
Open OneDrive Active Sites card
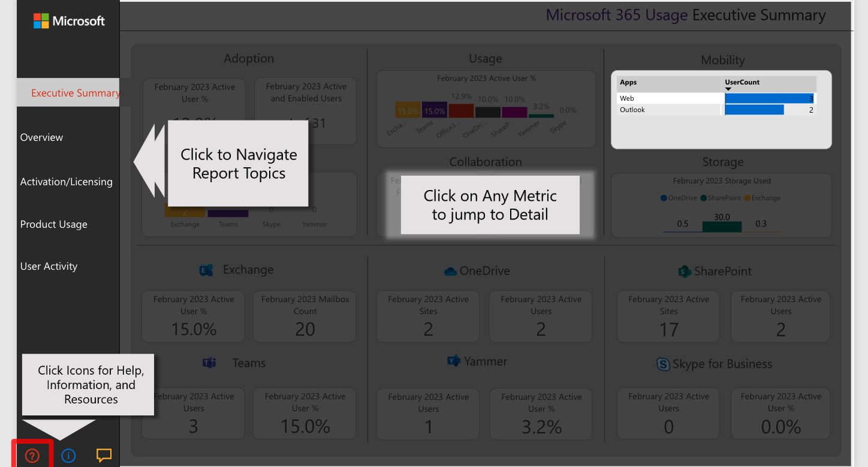click(428, 316)
